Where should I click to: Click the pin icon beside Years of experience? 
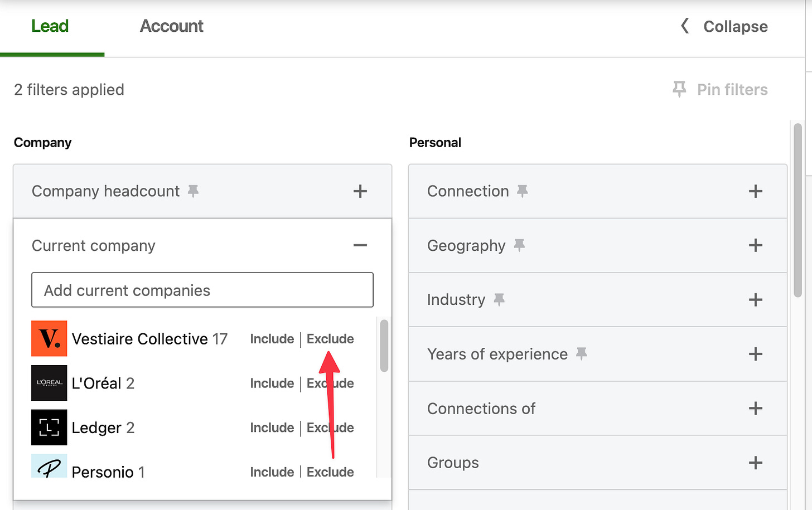pyautogui.click(x=582, y=354)
